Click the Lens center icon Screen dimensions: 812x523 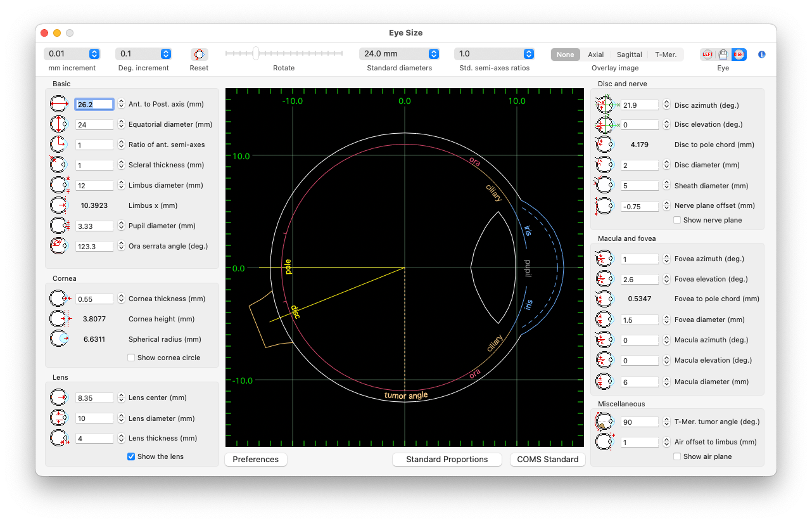pos(59,397)
